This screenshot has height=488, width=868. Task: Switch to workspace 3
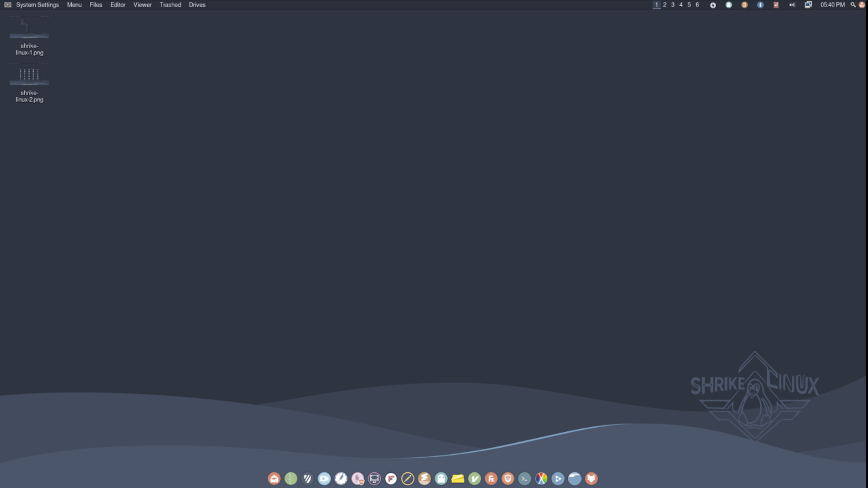(x=673, y=5)
